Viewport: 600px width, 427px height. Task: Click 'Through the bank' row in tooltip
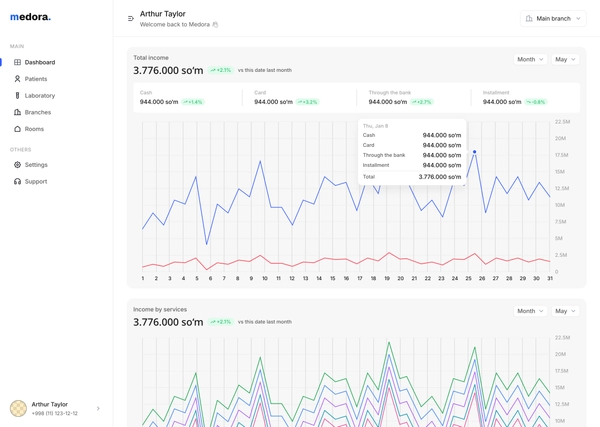[412, 155]
